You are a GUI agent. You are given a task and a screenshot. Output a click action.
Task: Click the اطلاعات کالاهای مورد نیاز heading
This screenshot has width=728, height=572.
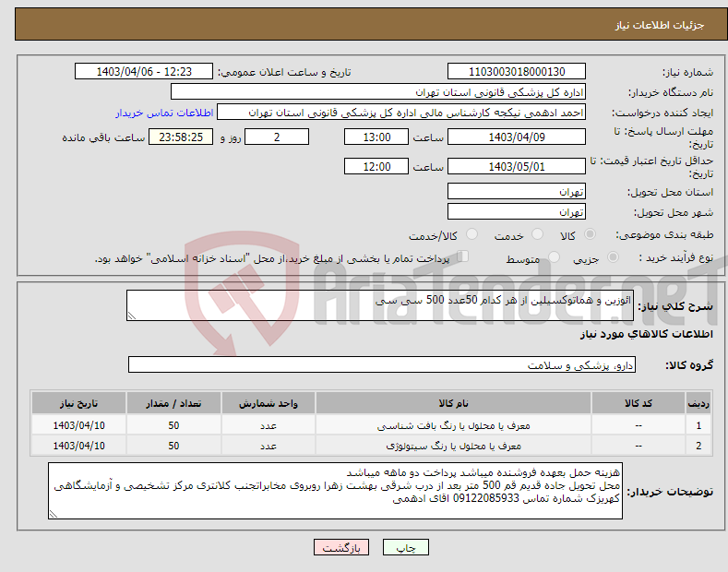pyautogui.click(x=646, y=334)
